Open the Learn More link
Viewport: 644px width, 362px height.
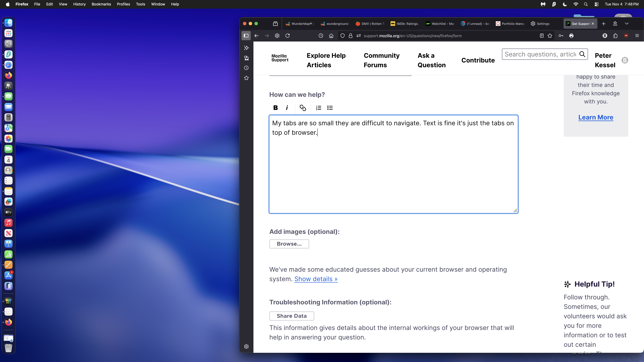click(596, 117)
